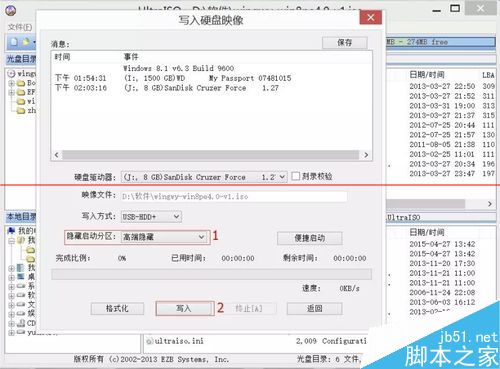
Task: Click the 写入 button
Action: click(x=184, y=309)
